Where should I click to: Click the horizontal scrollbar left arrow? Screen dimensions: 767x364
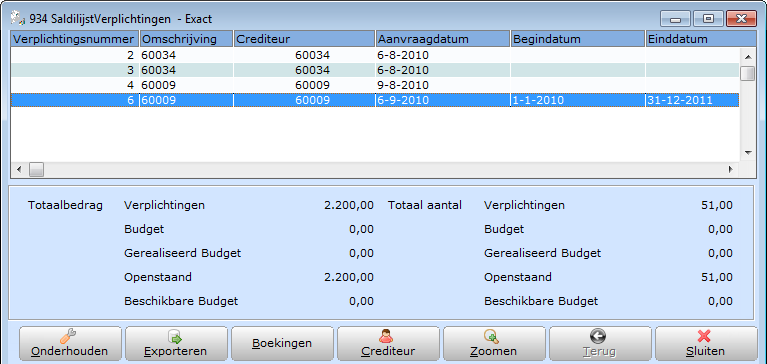tap(19, 170)
